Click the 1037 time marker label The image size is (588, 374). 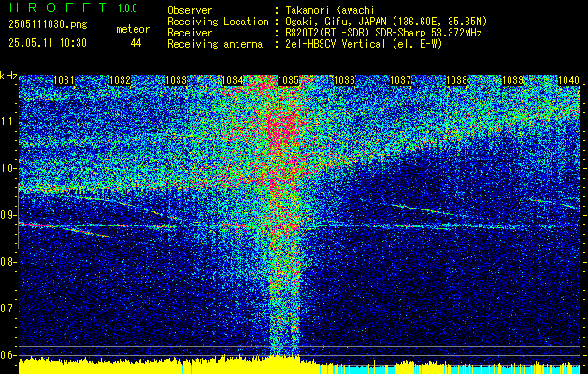click(x=400, y=79)
